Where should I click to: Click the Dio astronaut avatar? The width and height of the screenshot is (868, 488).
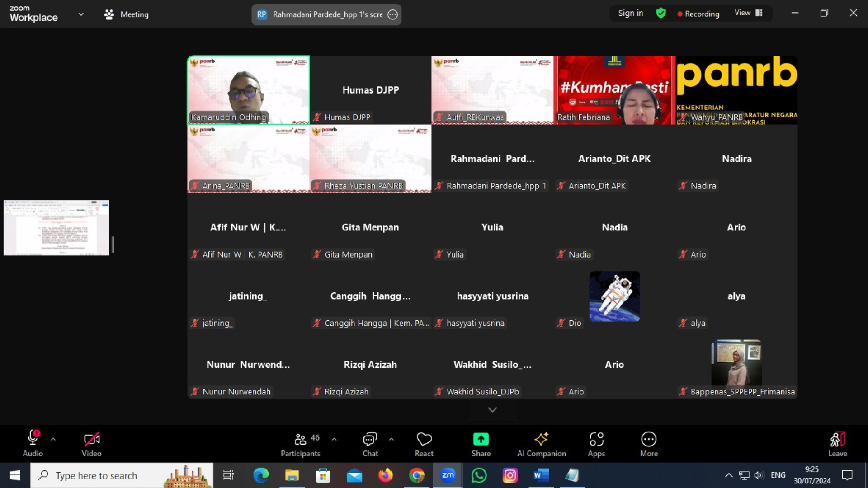coord(614,296)
